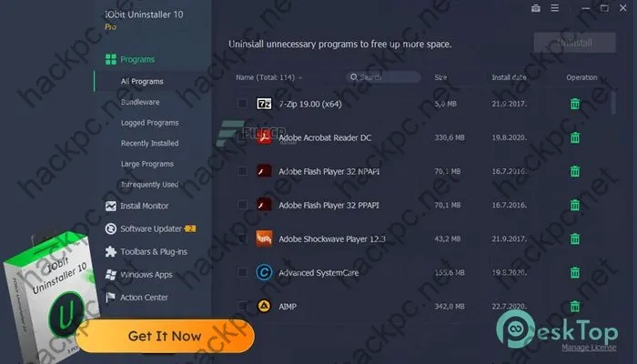The width and height of the screenshot is (637, 364).
Task: Check the Adobe Flash Player 32 NPAPI checkbox
Action: click(x=242, y=171)
